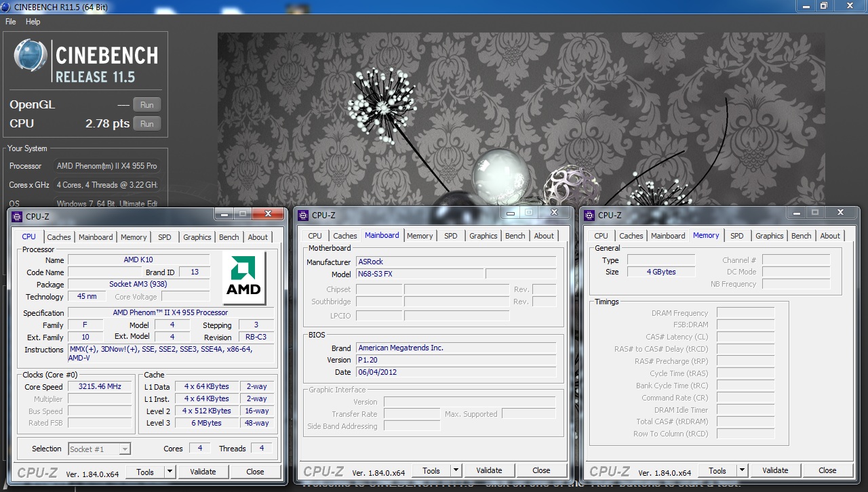Select Mainboard tab in left CPU-Z window
The width and height of the screenshot is (868, 492).
96,237
